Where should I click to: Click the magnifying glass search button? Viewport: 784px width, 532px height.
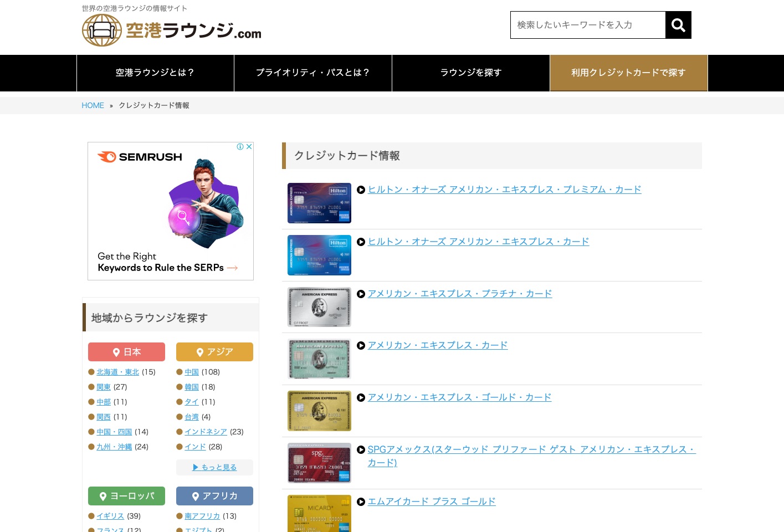pyautogui.click(x=678, y=25)
